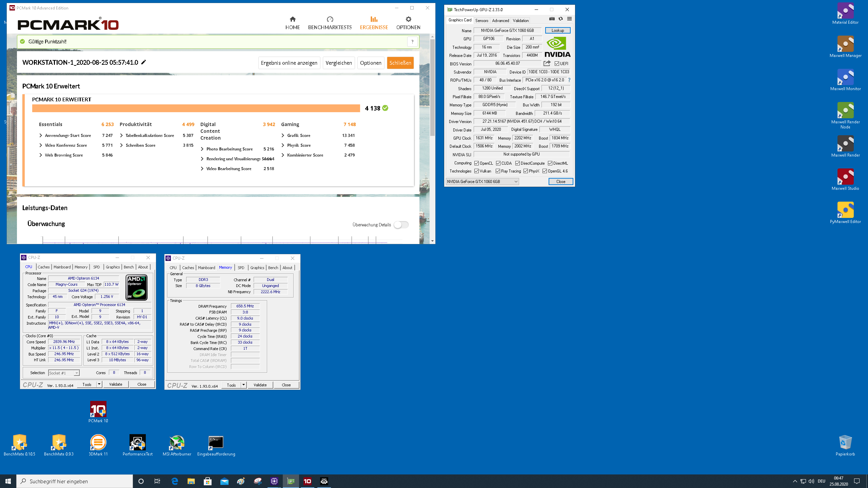This screenshot has height=488, width=868.
Task: Click Ergebnis online anzeigen button
Action: 289,63
